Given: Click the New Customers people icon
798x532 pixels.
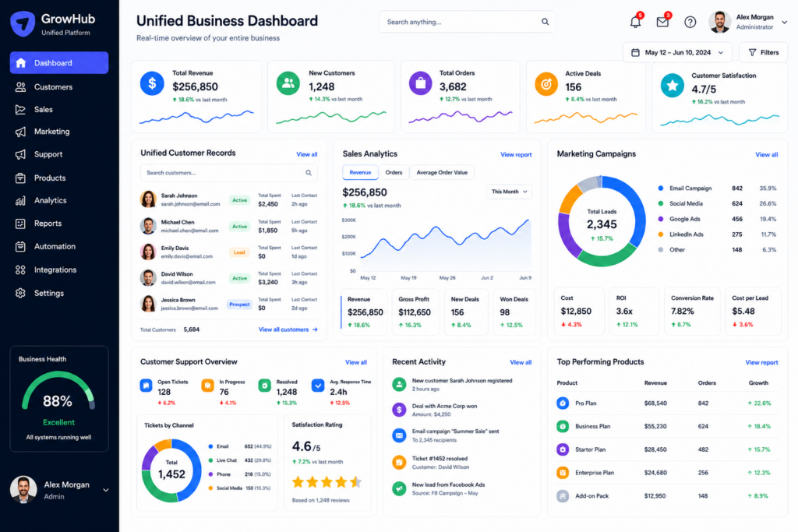Looking at the screenshot, I should pyautogui.click(x=288, y=83).
